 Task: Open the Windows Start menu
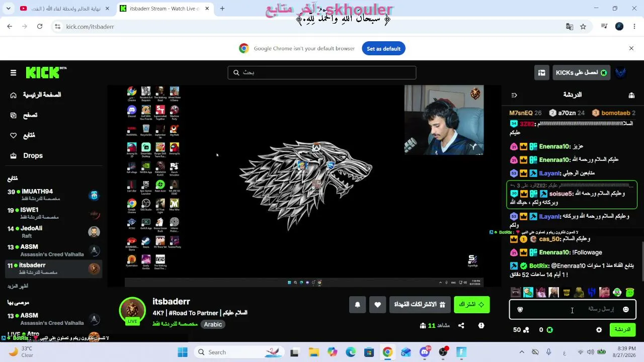coord(183,352)
